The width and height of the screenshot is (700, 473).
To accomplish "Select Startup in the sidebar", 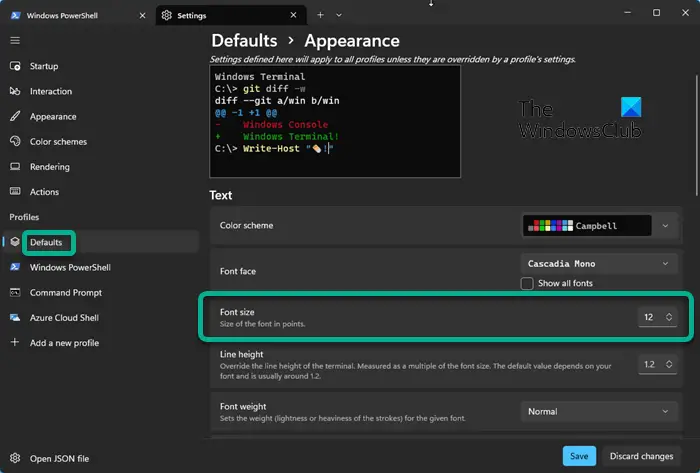I will [x=44, y=66].
